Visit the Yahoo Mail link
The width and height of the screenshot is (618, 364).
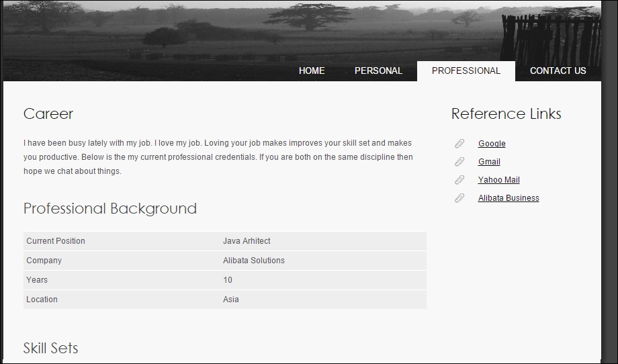498,180
